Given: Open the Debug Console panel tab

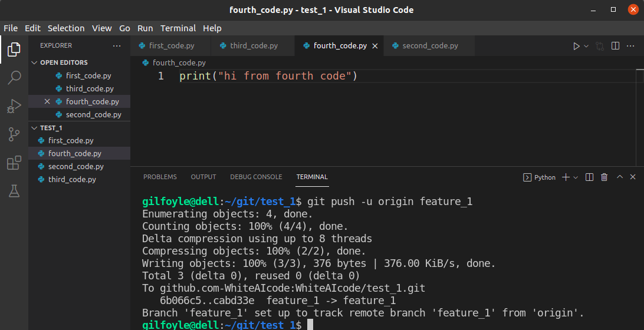Looking at the screenshot, I should coord(256,177).
